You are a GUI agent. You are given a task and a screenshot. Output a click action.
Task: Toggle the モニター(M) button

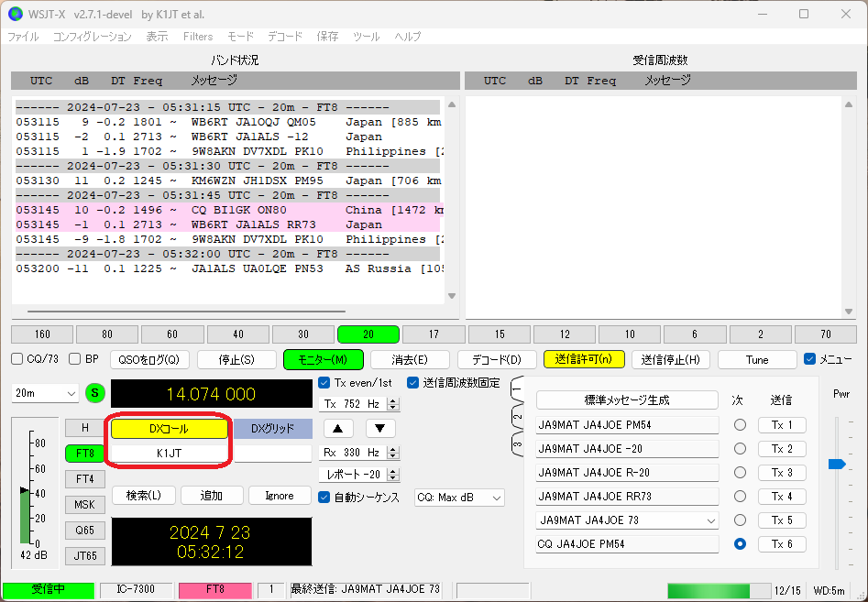[324, 360]
